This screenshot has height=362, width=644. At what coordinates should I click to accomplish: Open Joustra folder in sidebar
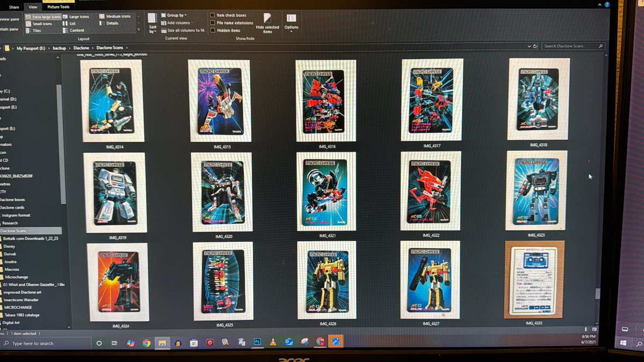tap(11, 262)
